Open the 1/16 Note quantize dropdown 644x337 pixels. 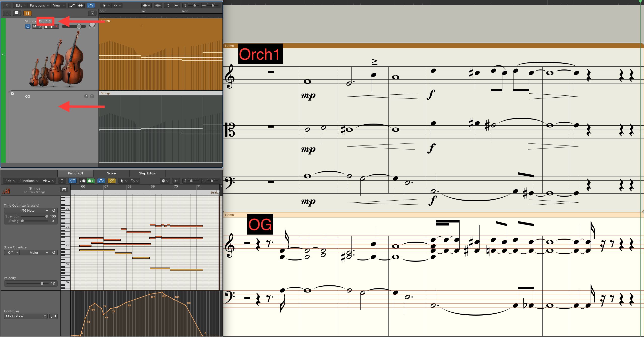[x=27, y=210]
